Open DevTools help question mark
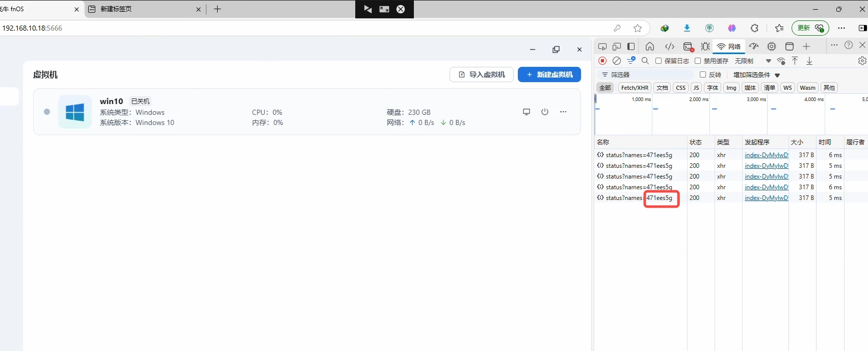 849,45
